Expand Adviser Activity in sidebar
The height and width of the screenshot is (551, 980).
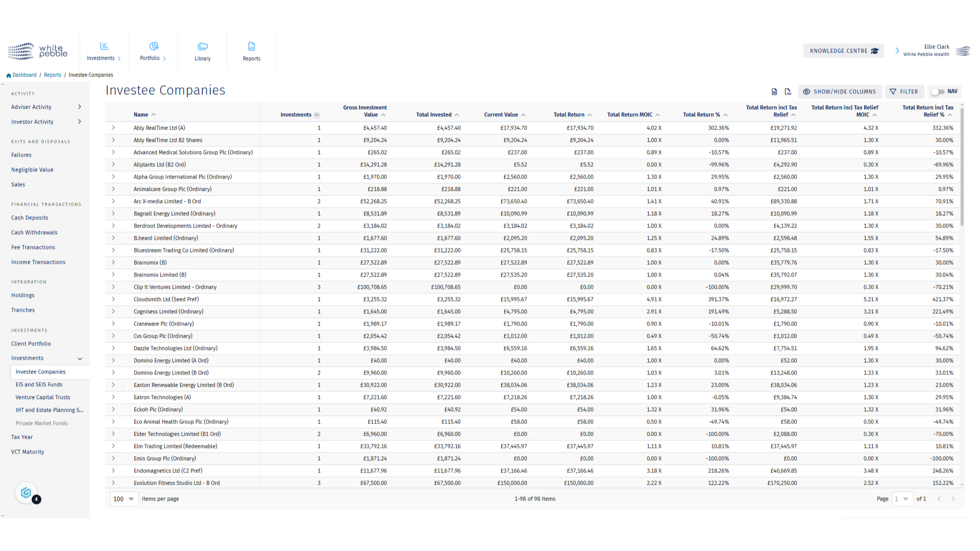point(79,107)
